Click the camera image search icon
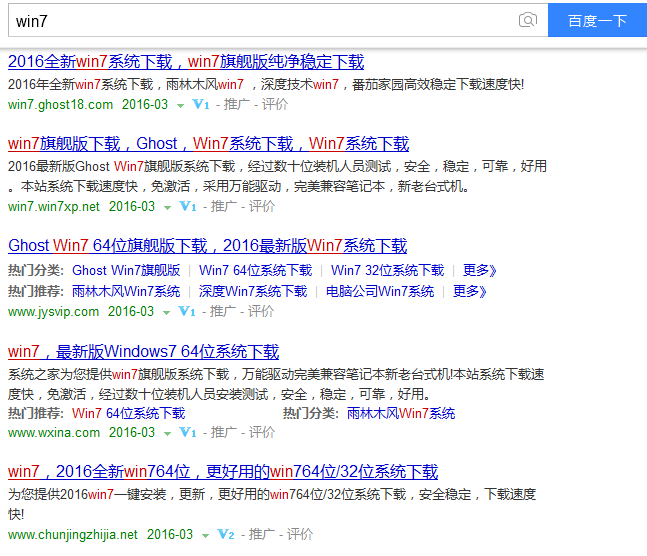 [528, 20]
